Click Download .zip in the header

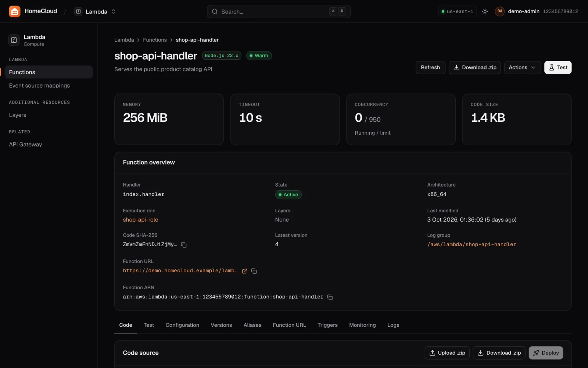click(x=475, y=67)
